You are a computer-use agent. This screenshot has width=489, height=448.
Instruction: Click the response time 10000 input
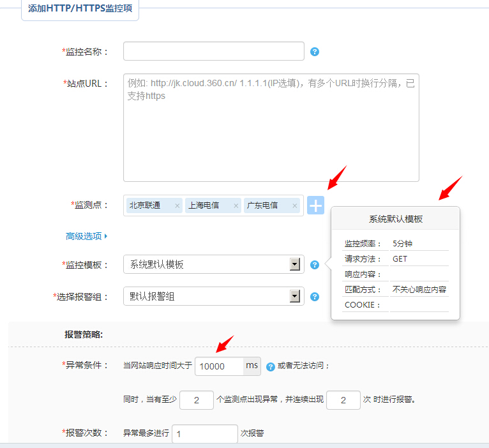[x=218, y=366]
